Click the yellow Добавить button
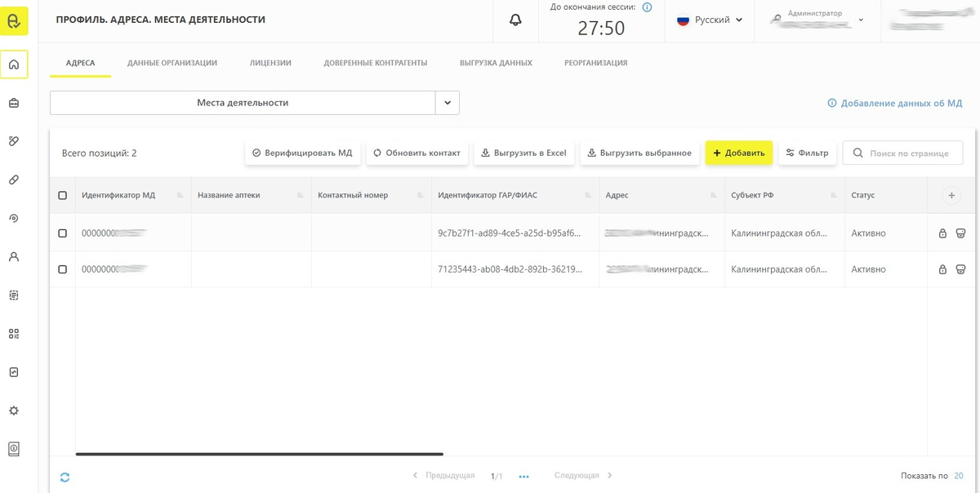 [x=739, y=153]
